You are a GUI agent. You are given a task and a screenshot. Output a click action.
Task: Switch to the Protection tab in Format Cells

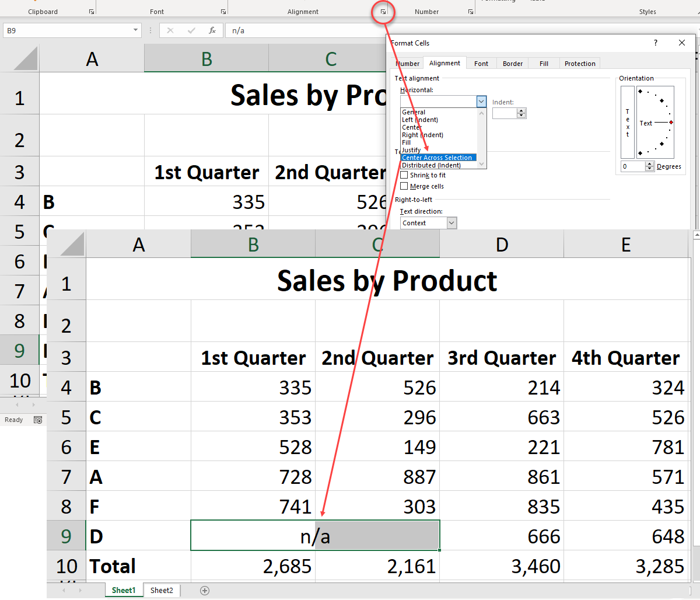[x=580, y=64]
